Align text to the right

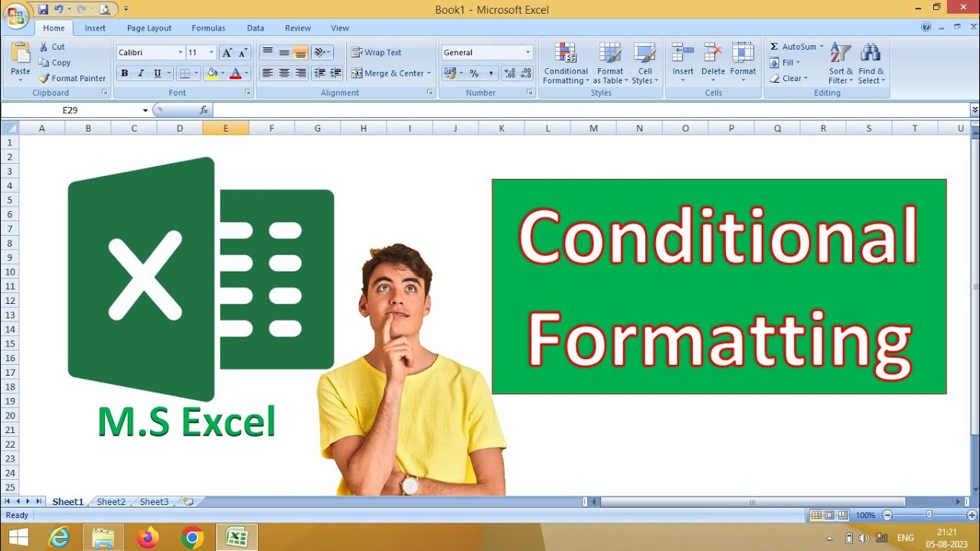[x=300, y=73]
